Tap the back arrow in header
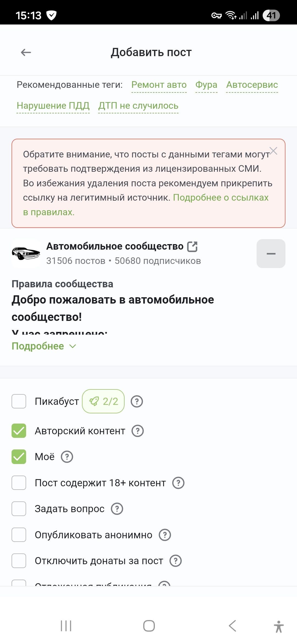The image size is (297, 644). pos(26,52)
